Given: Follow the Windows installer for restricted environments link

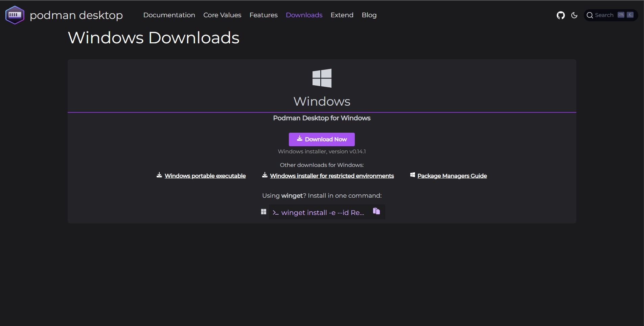Looking at the screenshot, I should [x=332, y=176].
